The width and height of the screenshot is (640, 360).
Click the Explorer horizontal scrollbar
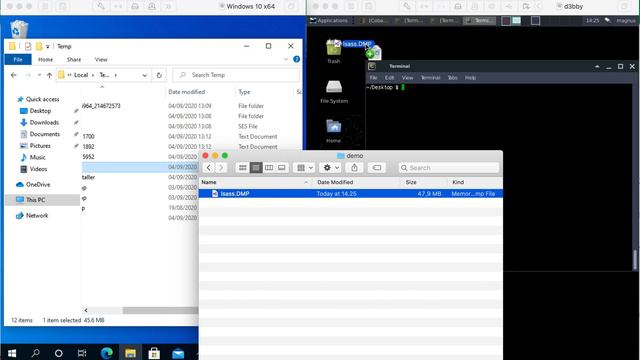(160, 311)
